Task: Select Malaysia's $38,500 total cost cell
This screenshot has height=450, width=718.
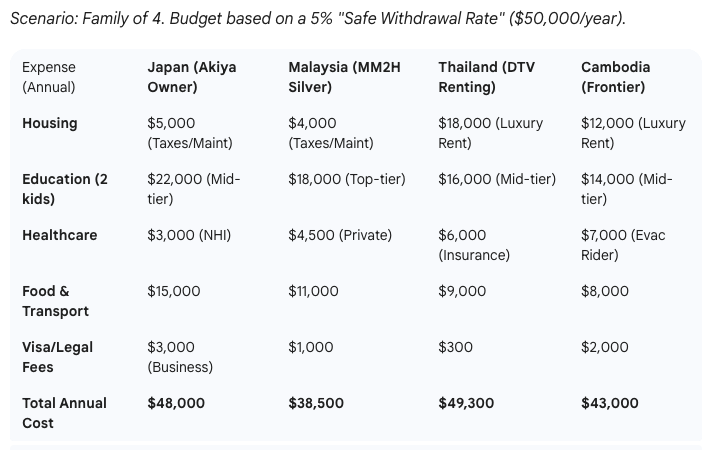Action: [316, 403]
